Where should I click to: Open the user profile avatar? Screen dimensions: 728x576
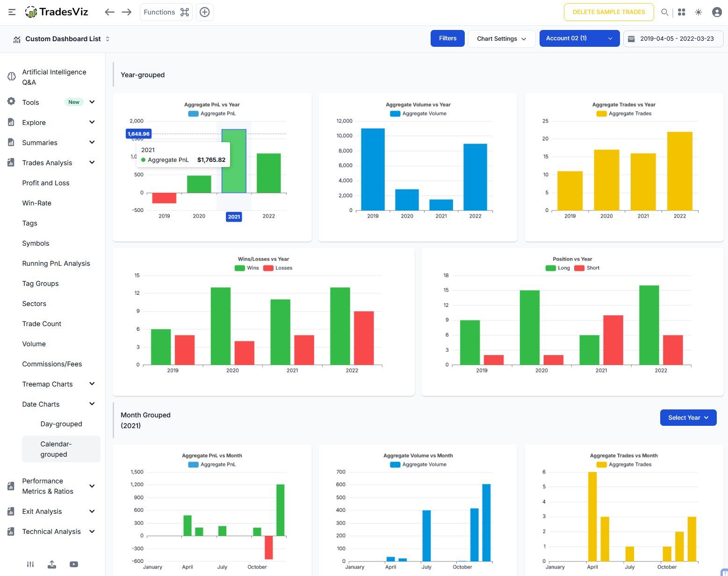717,12
